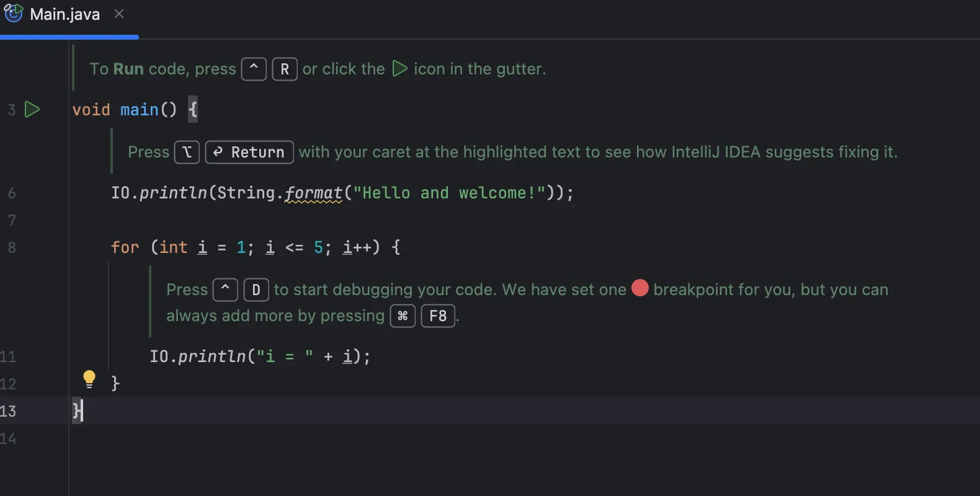Place caret on the underlined format method
The image size is (980, 496).
click(x=313, y=193)
